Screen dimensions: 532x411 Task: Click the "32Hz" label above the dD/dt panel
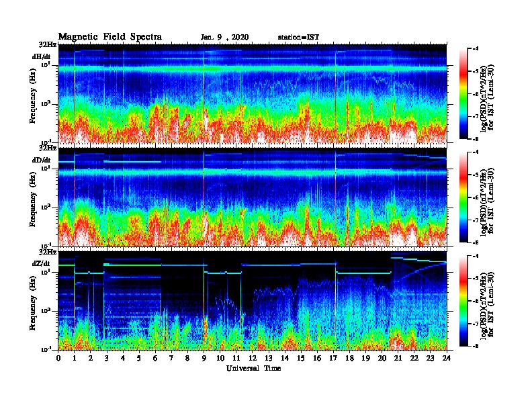coord(48,148)
